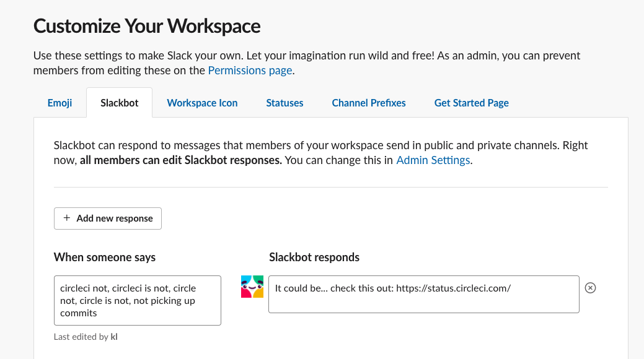Edit the "circleci not" trigger phrase field
The height and width of the screenshot is (359, 644).
coord(137,300)
